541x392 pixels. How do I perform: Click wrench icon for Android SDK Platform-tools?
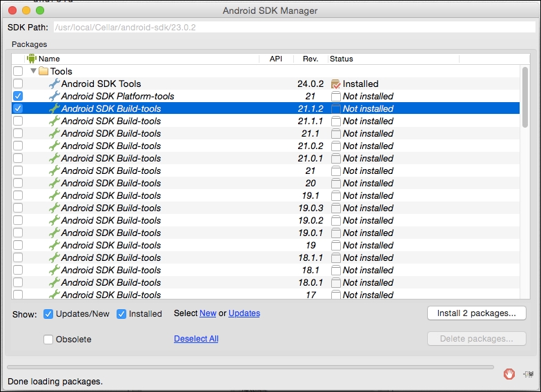(54, 96)
